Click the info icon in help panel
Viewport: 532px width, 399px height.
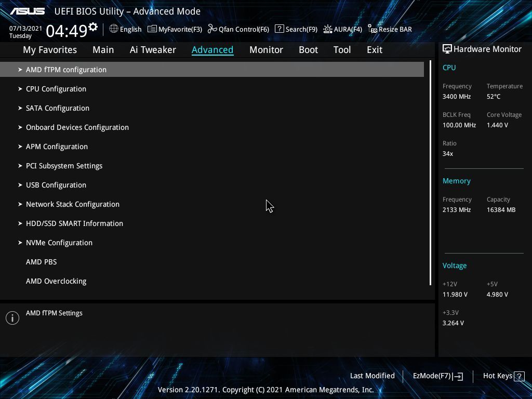[x=12, y=318]
